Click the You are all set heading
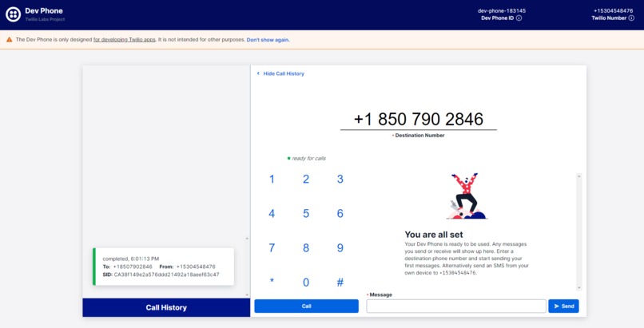 434,235
